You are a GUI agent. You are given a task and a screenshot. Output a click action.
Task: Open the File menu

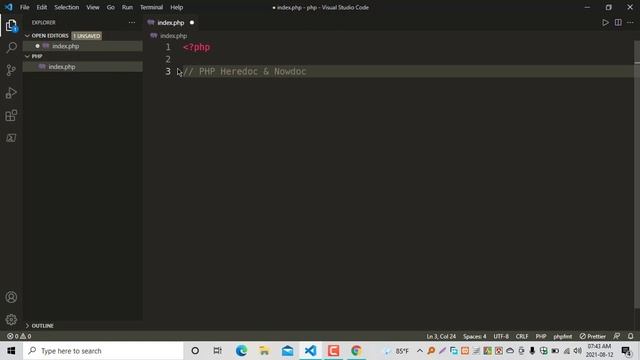(24, 7)
